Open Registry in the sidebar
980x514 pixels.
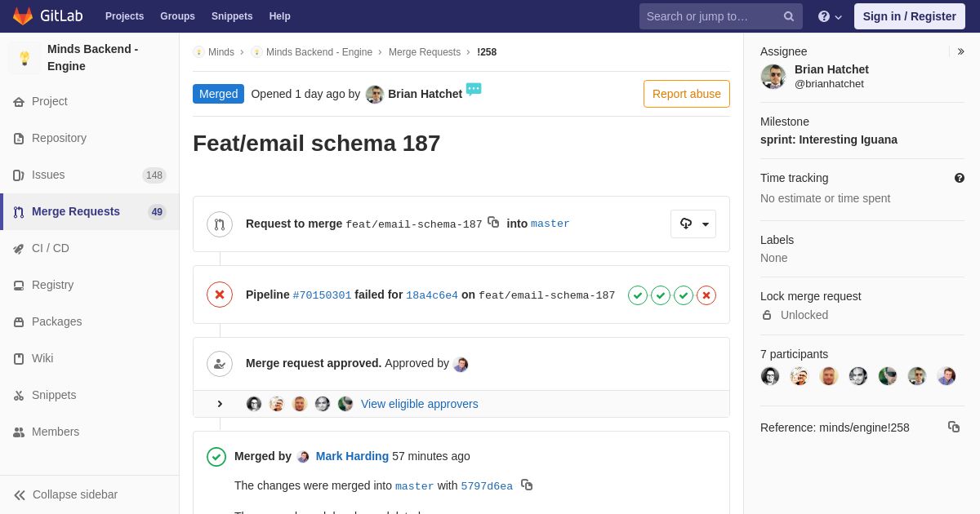pos(90,285)
